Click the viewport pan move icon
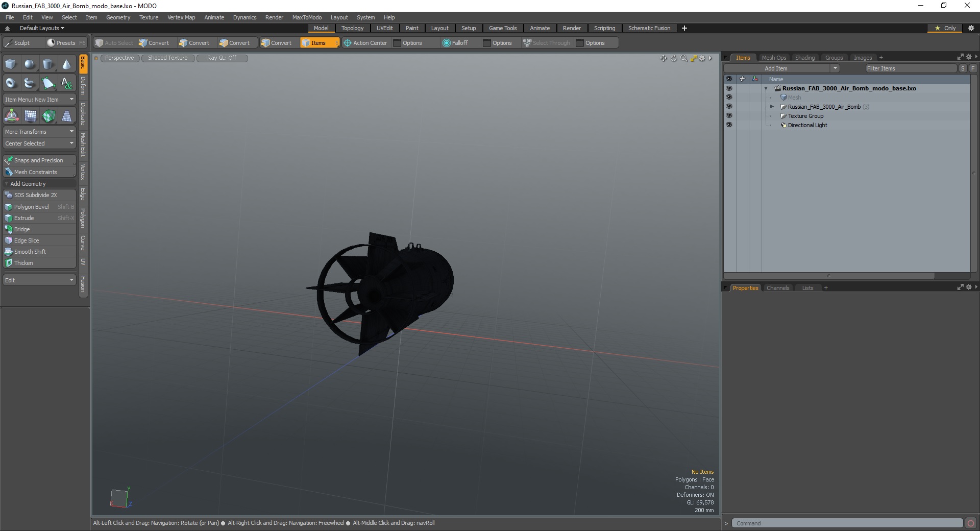This screenshot has height=531, width=980. click(x=663, y=58)
